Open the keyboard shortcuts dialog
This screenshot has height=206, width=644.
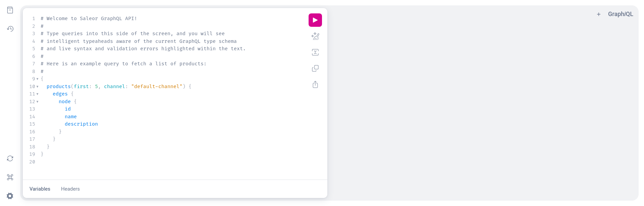pos(10,177)
